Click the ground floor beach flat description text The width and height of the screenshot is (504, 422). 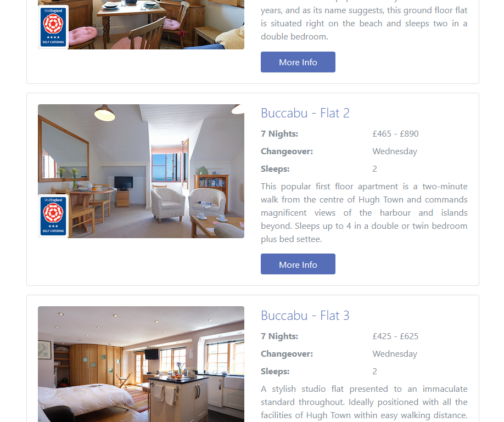point(364,22)
